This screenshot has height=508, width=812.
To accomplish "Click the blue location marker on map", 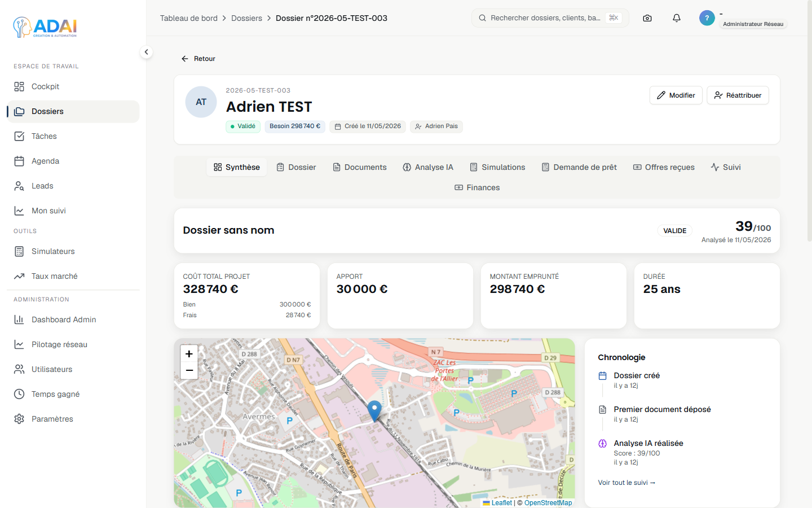I will (x=374, y=410).
